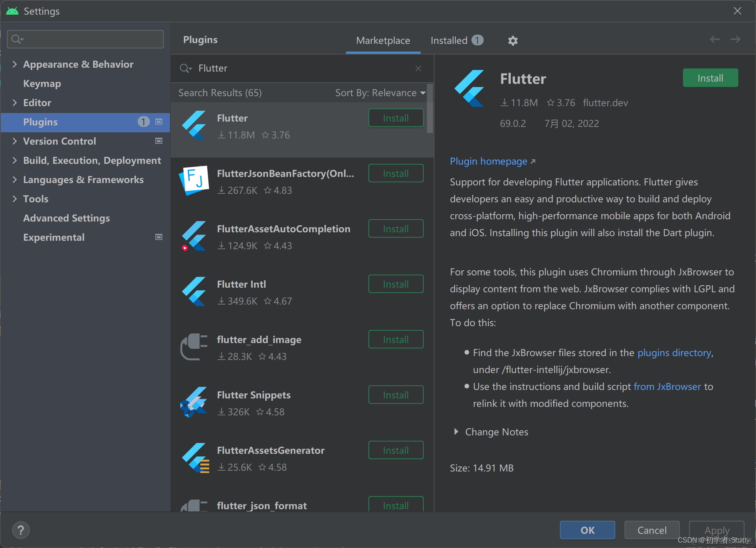
Task: Expand the Languages & Frameworks node
Action: [x=15, y=180]
